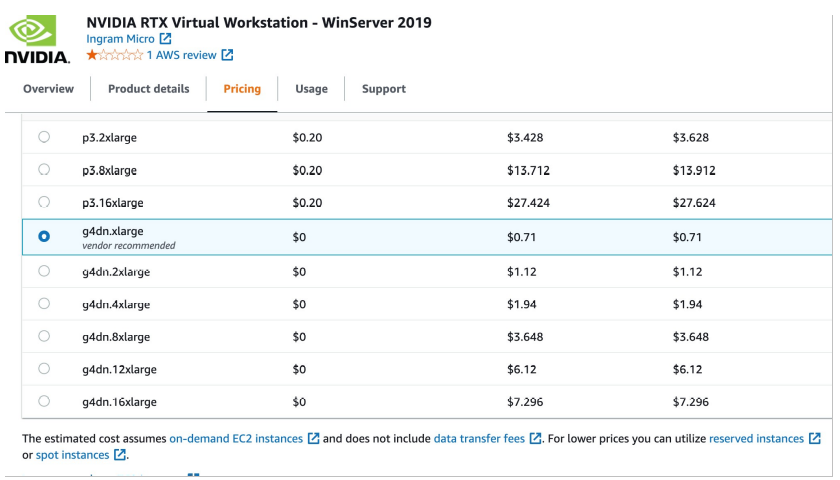Switch to the Product details tab
This screenshot has width=840, height=480.
tap(148, 89)
